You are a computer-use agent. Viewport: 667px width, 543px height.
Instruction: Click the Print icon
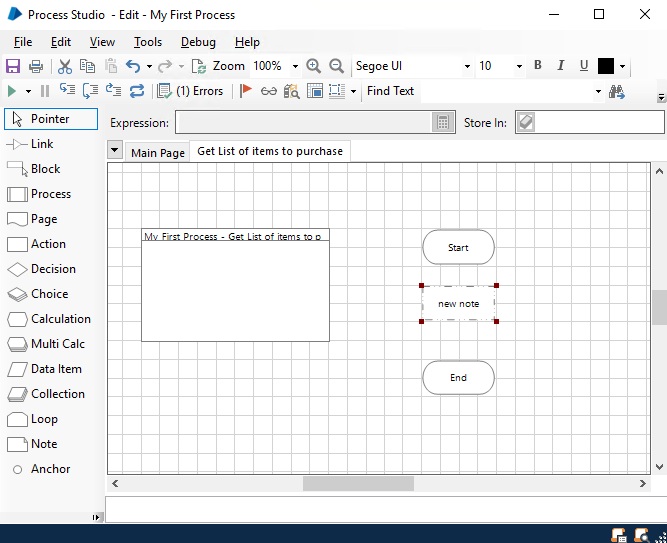pos(36,66)
